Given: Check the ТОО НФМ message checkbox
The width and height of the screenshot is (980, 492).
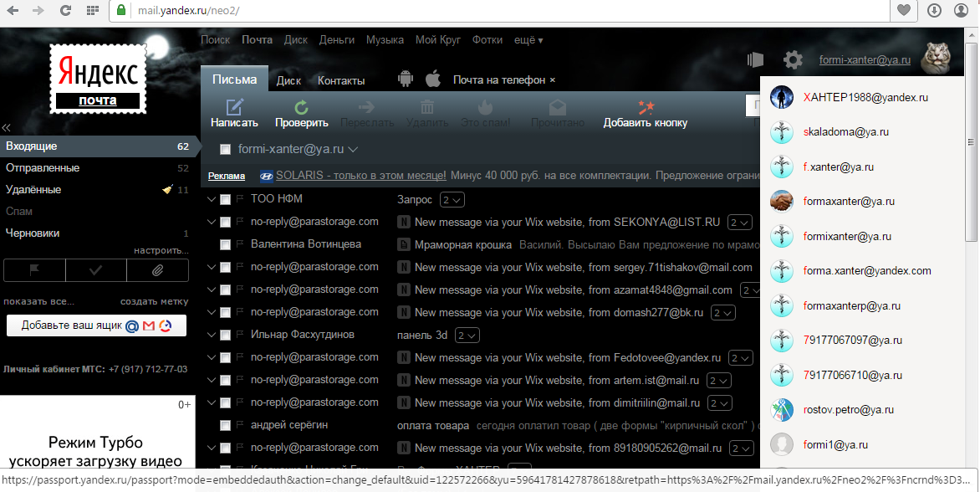Looking at the screenshot, I should tap(225, 199).
